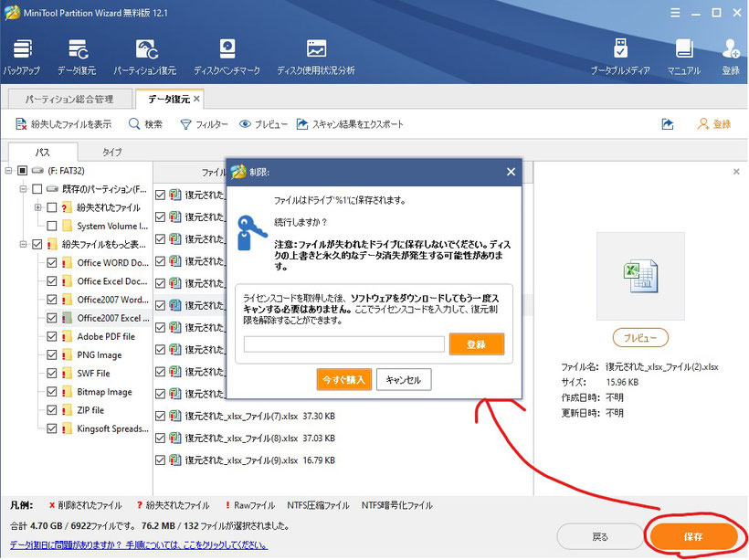749x560 pixels.
Task: Expand the 紛失されたファイル node
Action: pyautogui.click(x=37, y=207)
